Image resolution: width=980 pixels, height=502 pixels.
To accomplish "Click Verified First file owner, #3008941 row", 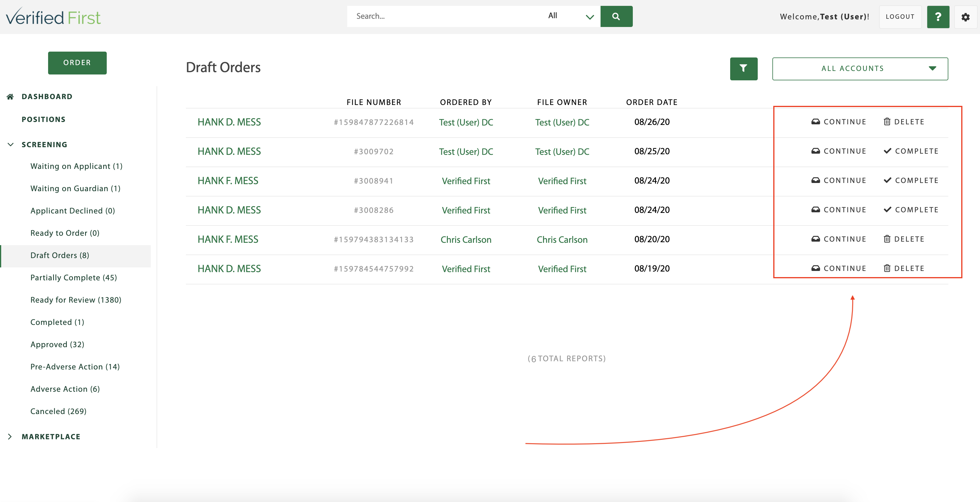I will (x=562, y=181).
